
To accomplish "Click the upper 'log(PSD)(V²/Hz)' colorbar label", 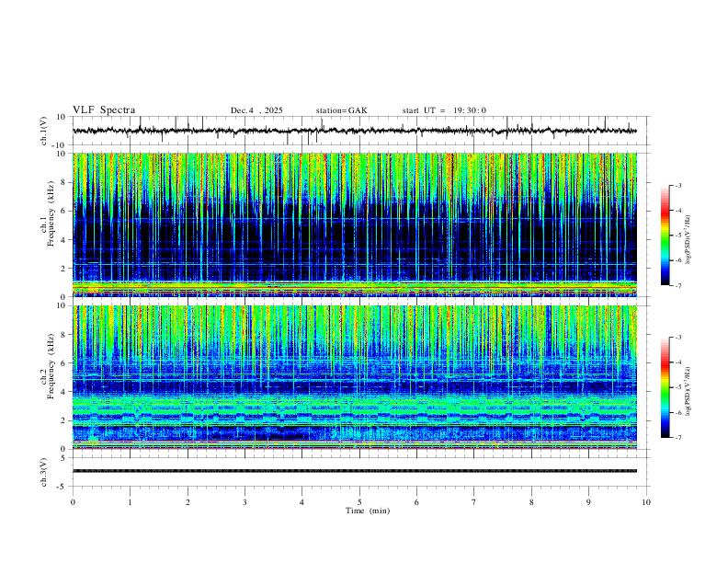I will 688,240.
